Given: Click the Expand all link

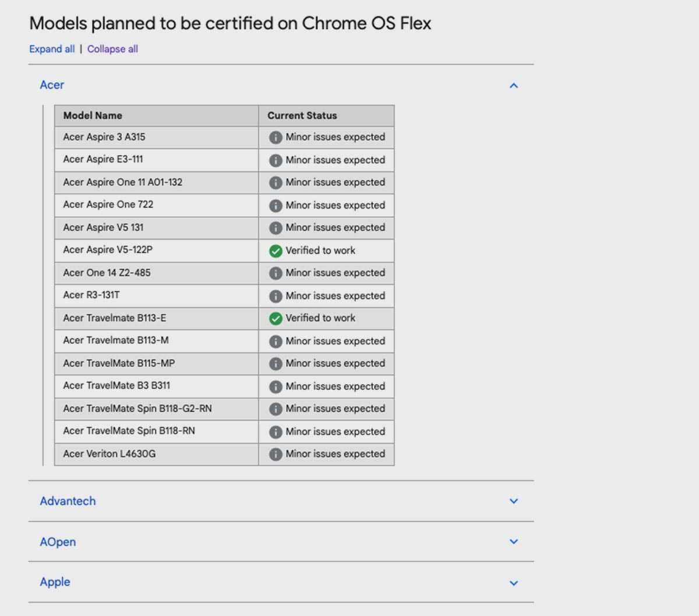Looking at the screenshot, I should click(x=52, y=49).
